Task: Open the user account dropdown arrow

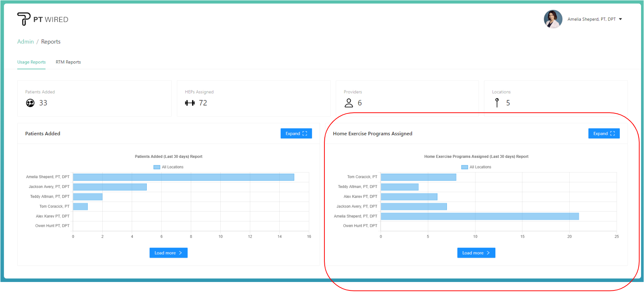Action: (x=621, y=19)
